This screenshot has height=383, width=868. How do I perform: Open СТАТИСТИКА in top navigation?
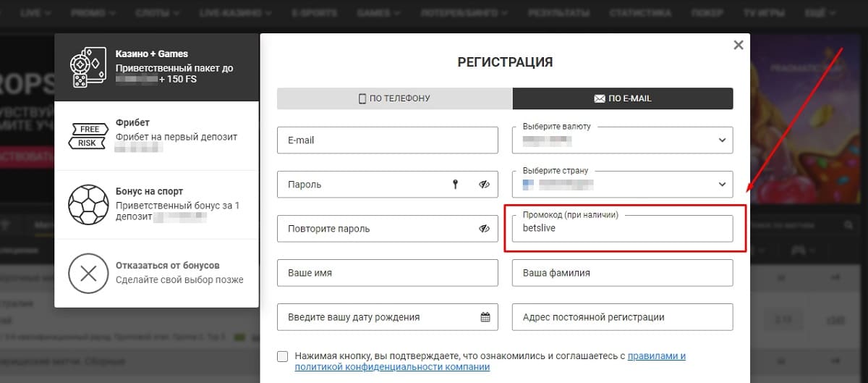(x=641, y=13)
